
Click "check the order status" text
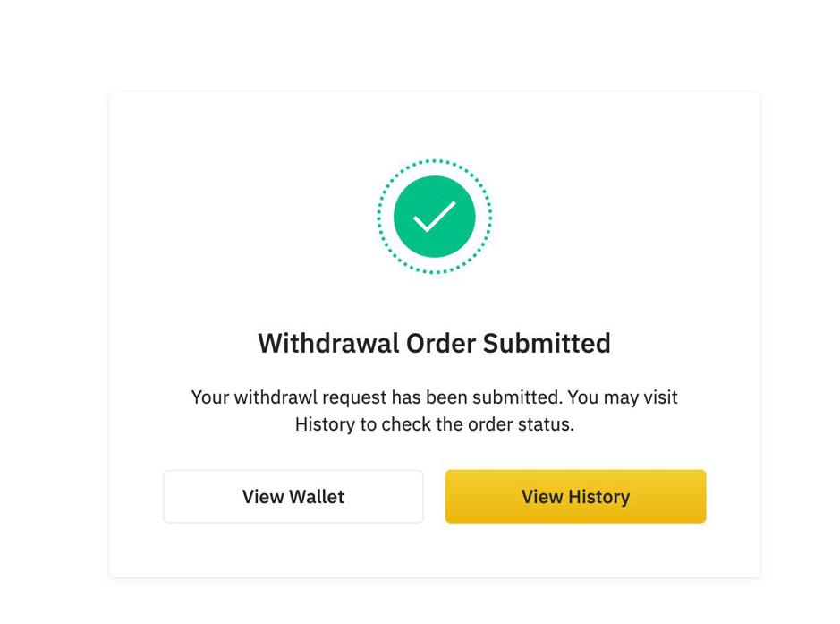pyautogui.click(x=478, y=424)
